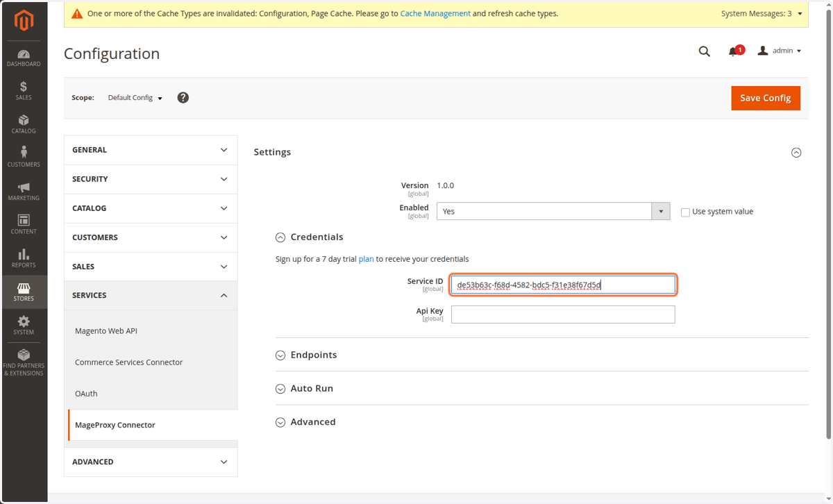The height and width of the screenshot is (504, 833).
Task: Click into the Api Key field
Action: (563, 314)
